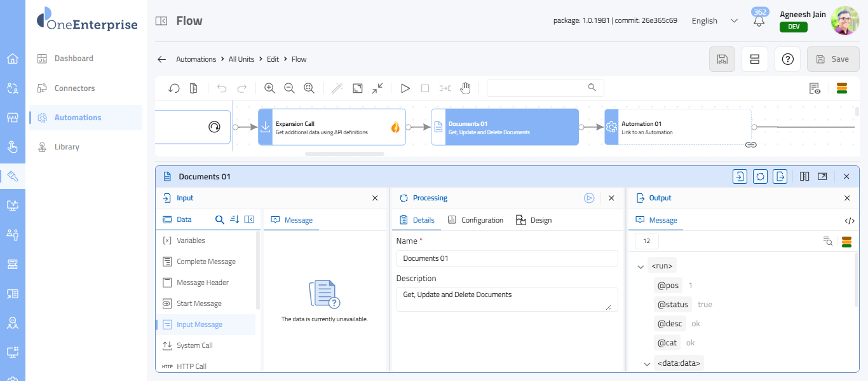868x381 pixels.
Task: Click the zoom in magnifier icon
Action: point(269,88)
